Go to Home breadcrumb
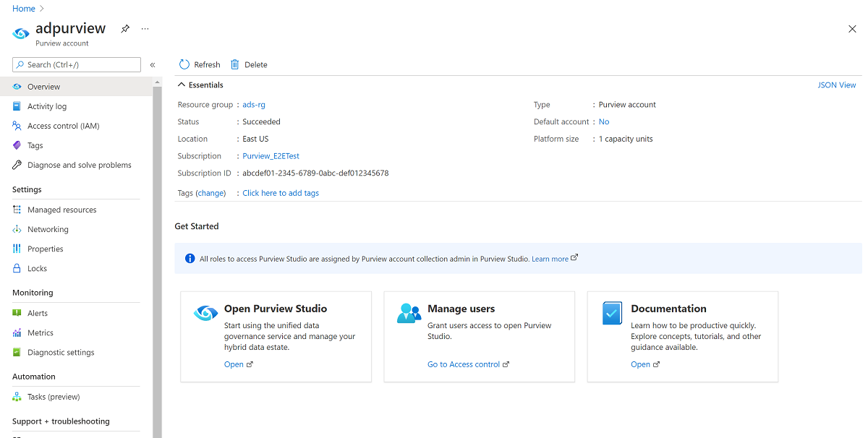 24,9
